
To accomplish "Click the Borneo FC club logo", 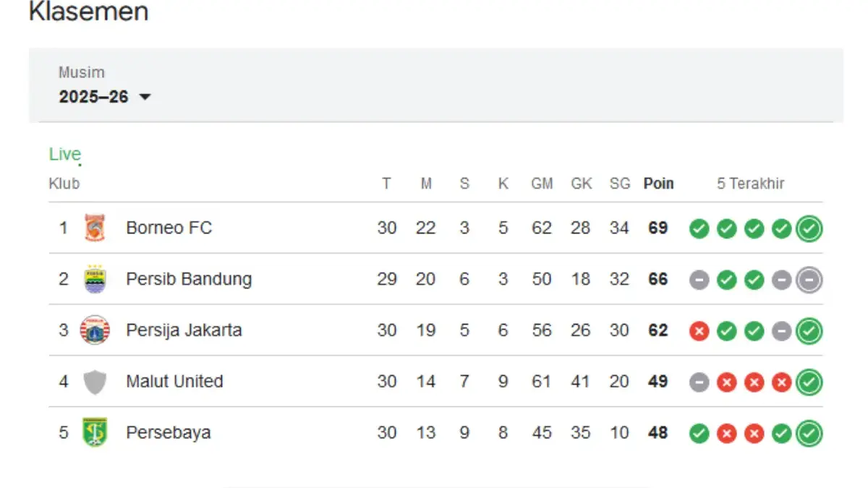I will [x=96, y=228].
